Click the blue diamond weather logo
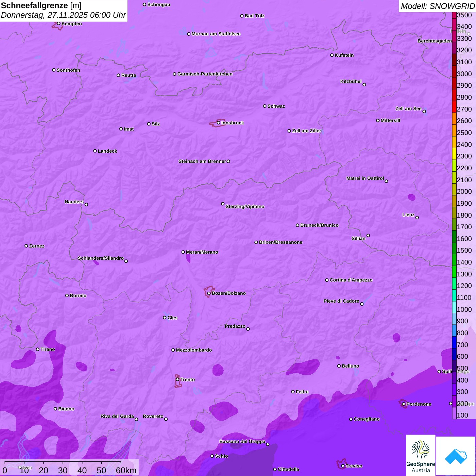 coord(456,456)
